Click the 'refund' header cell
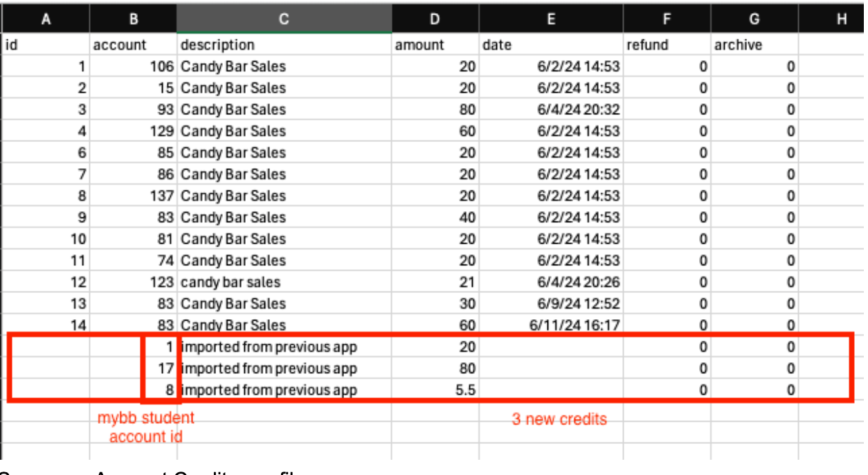The height and width of the screenshot is (475, 868). point(667,45)
